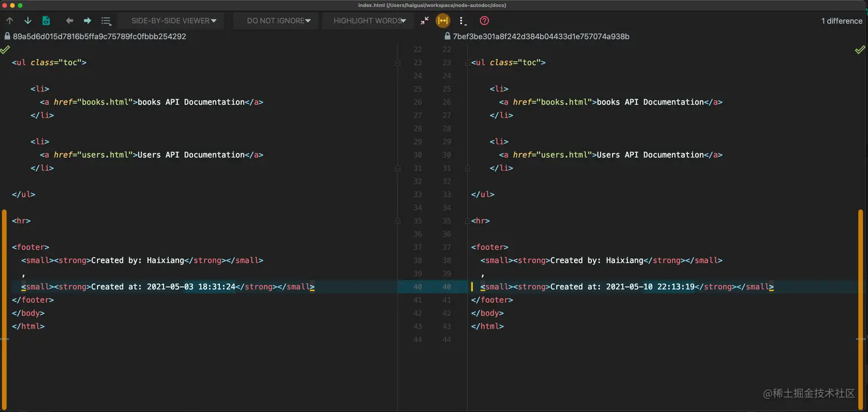Click left 'Created at: 2021-05-03 18:31:24' text
Image resolution: width=868 pixels, height=412 pixels.
pyautogui.click(x=163, y=287)
